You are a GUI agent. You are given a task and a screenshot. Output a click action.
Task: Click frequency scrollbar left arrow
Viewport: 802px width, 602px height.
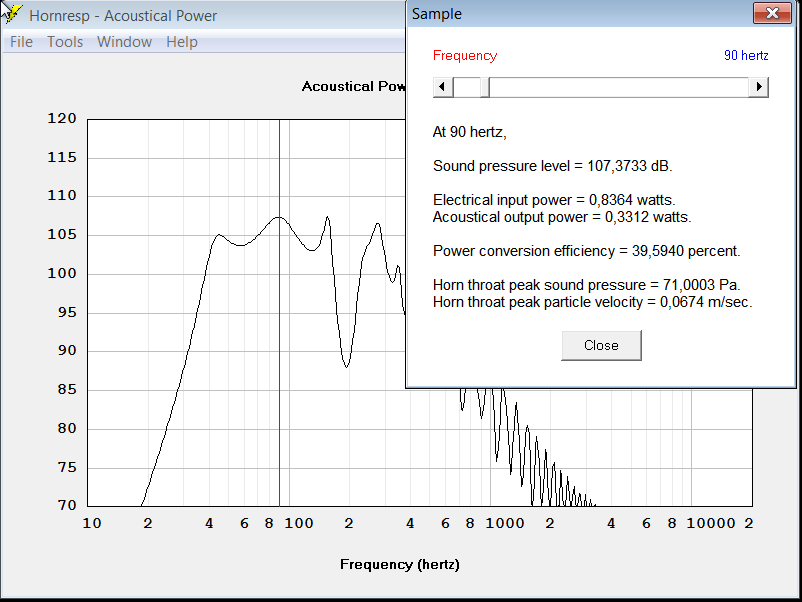[443, 87]
